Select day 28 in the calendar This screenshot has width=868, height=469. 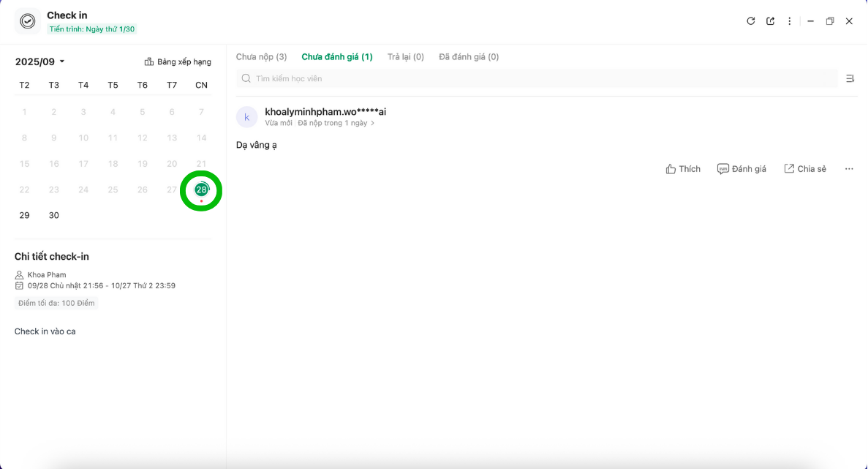click(201, 190)
